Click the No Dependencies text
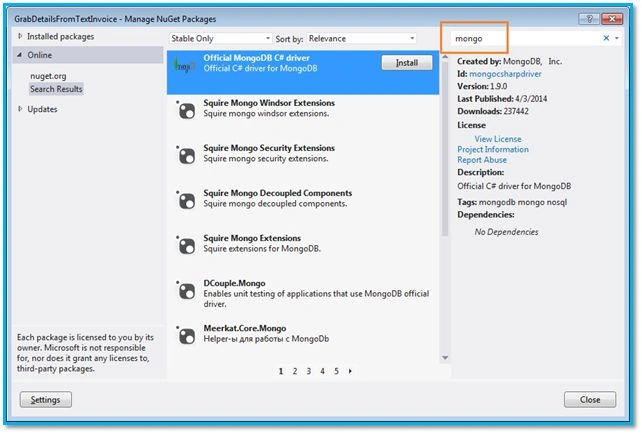642x434 pixels. click(x=506, y=232)
